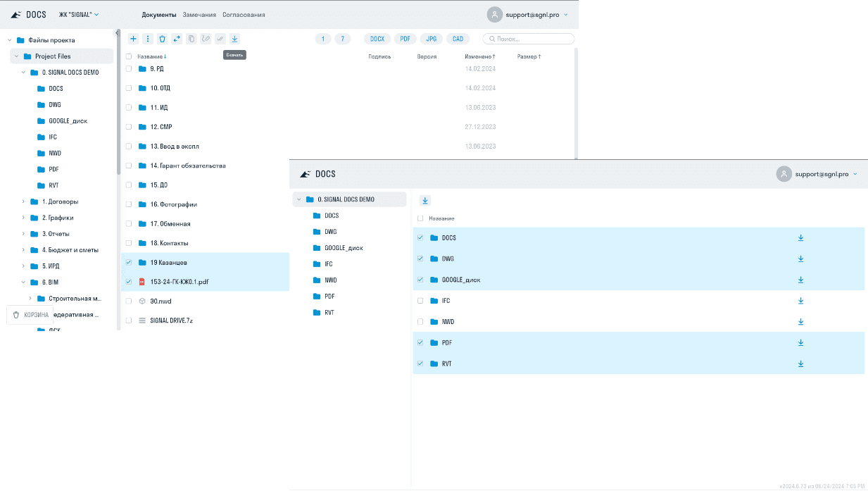868x491 pixels.
Task: Filter files by the DOCX button
Action: pyautogui.click(x=377, y=39)
